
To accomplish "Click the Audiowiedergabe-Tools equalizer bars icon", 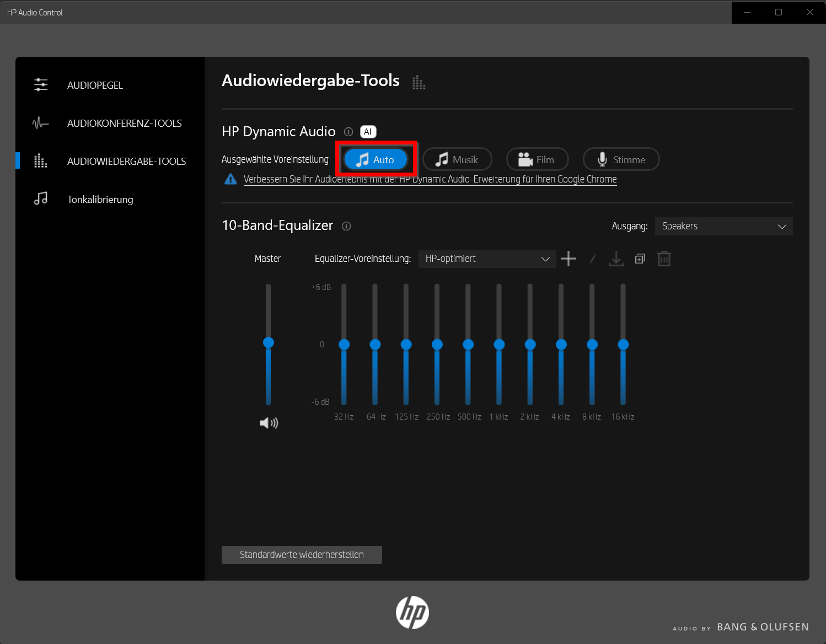I will click(41, 161).
